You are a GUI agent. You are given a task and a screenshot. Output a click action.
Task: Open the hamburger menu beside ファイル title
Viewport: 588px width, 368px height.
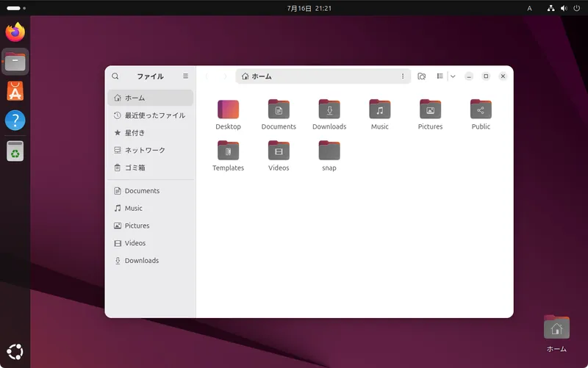186,76
